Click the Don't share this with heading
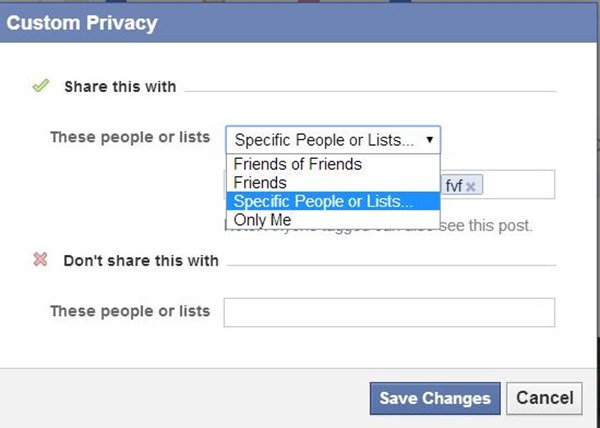Image resolution: width=600 pixels, height=428 pixels. point(141,261)
